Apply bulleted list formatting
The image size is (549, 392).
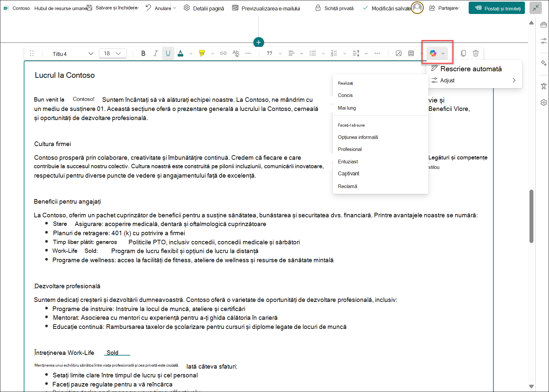(313, 53)
